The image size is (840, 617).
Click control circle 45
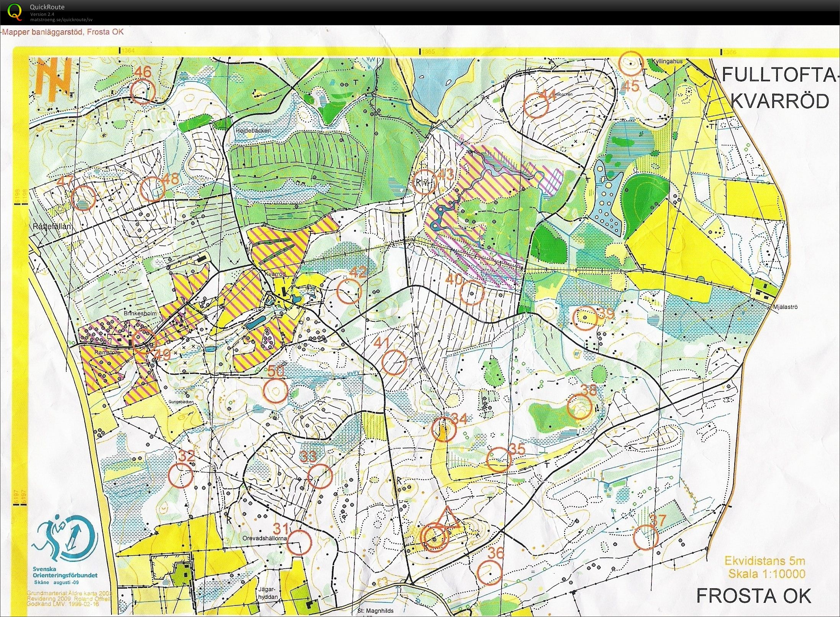(x=631, y=64)
